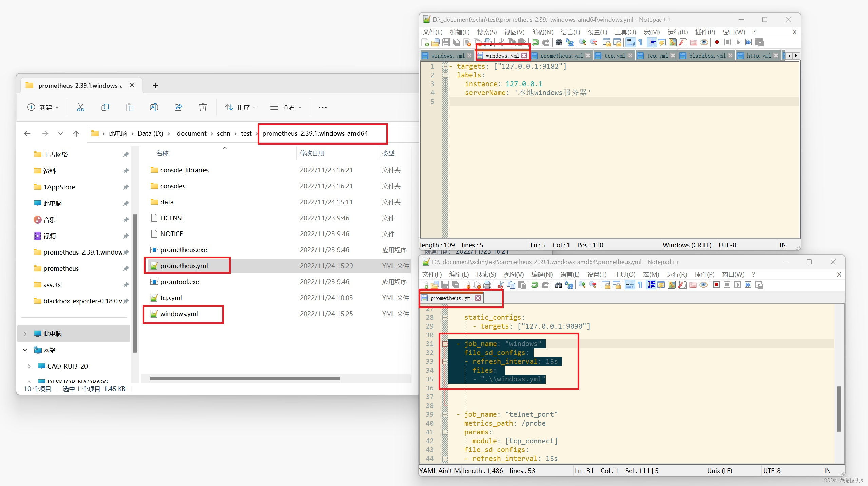Open Replace dialog icon in prometheus.yml Notepad++ window

coord(569,285)
